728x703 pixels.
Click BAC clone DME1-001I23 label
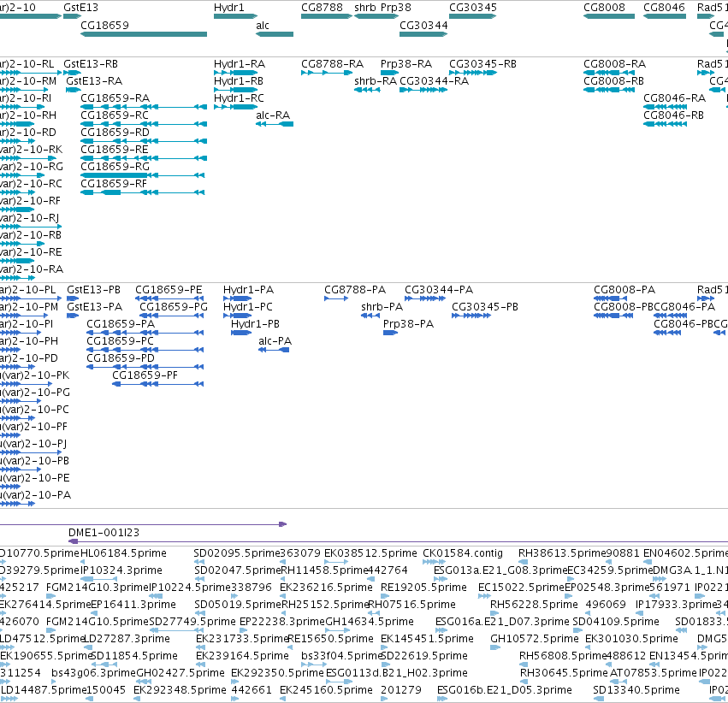[104, 533]
